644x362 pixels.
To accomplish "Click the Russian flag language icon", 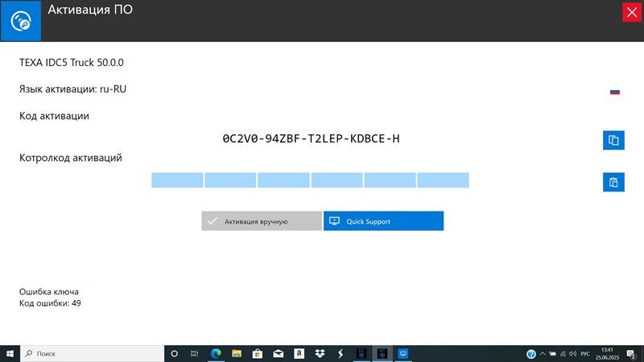I will pyautogui.click(x=615, y=92).
